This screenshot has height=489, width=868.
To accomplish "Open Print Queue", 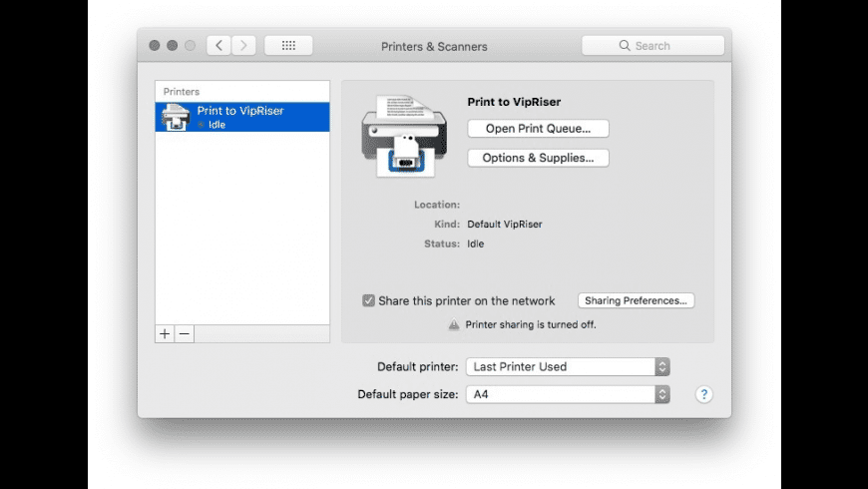I will (x=538, y=129).
